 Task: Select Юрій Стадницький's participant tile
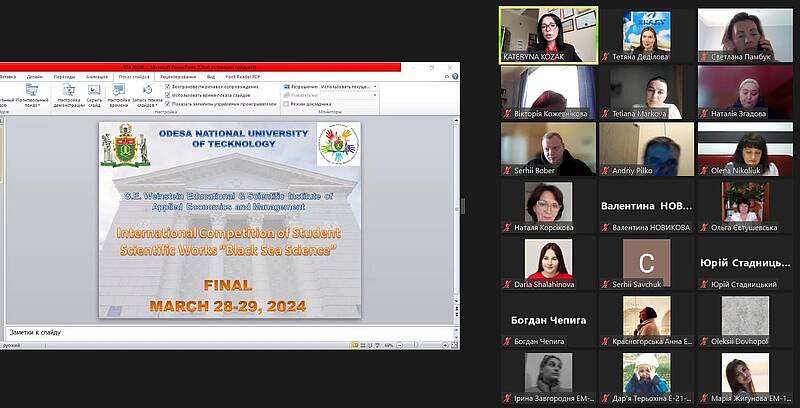(x=745, y=263)
